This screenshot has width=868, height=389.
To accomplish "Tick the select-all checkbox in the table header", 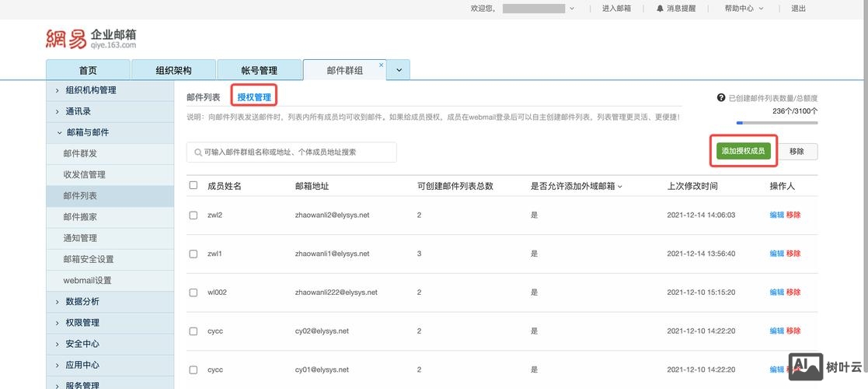I will pos(193,185).
